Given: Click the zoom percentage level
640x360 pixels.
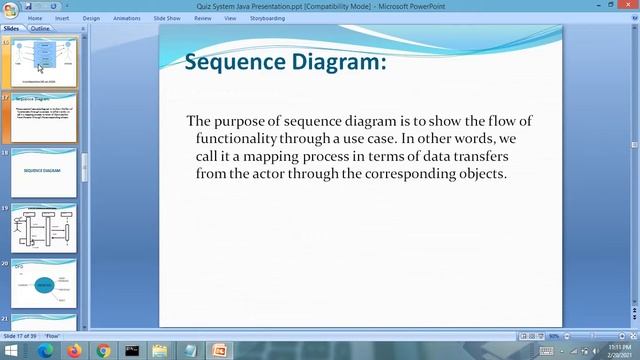Looking at the screenshot, I should coord(554,336).
